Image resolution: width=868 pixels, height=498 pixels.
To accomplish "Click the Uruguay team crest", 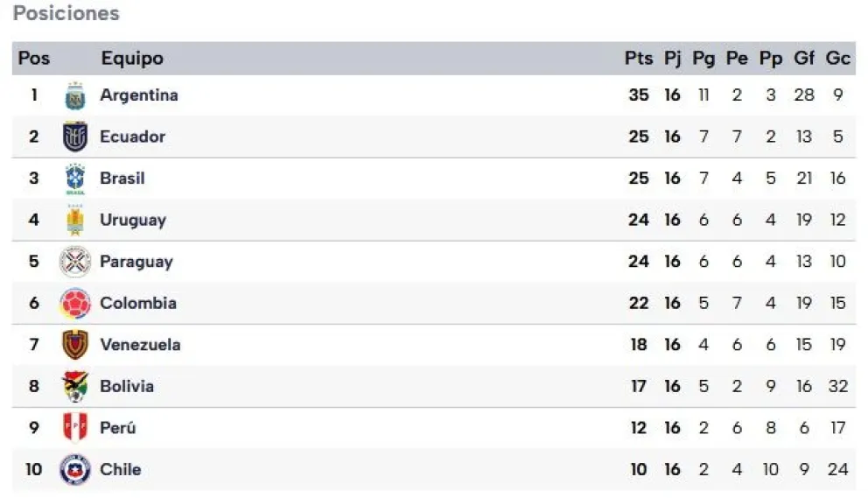I will tap(75, 220).
